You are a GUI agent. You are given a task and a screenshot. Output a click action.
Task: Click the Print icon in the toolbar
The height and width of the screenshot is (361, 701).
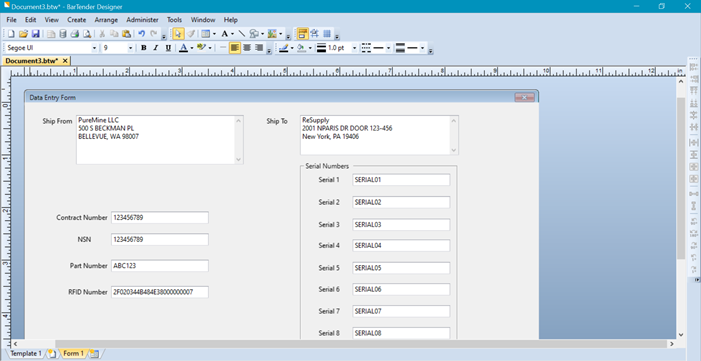(x=75, y=34)
